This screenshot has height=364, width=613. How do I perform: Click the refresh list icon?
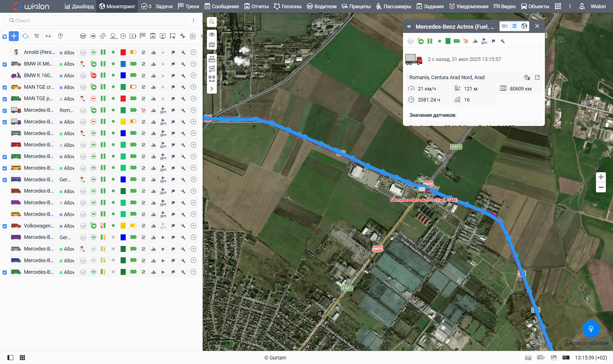pos(25,36)
